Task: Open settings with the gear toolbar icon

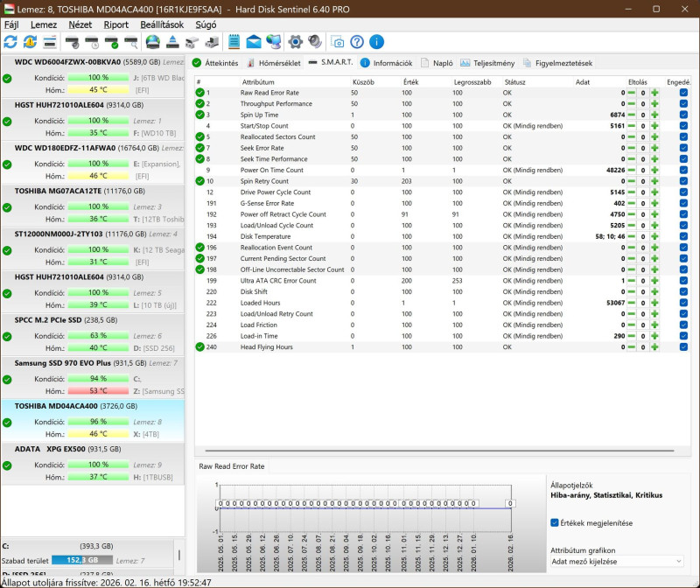Action: point(295,42)
